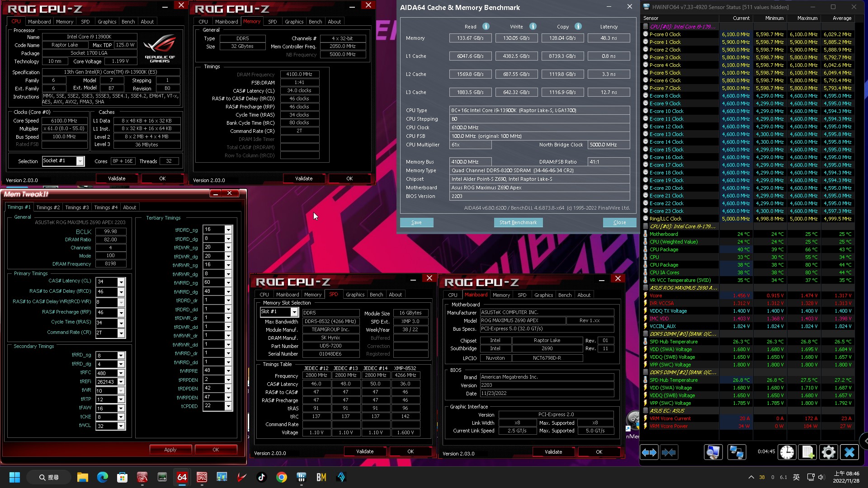
Task: Select Ring/LLC Clock row in HWiNFO
Action: tap(748, 219)
